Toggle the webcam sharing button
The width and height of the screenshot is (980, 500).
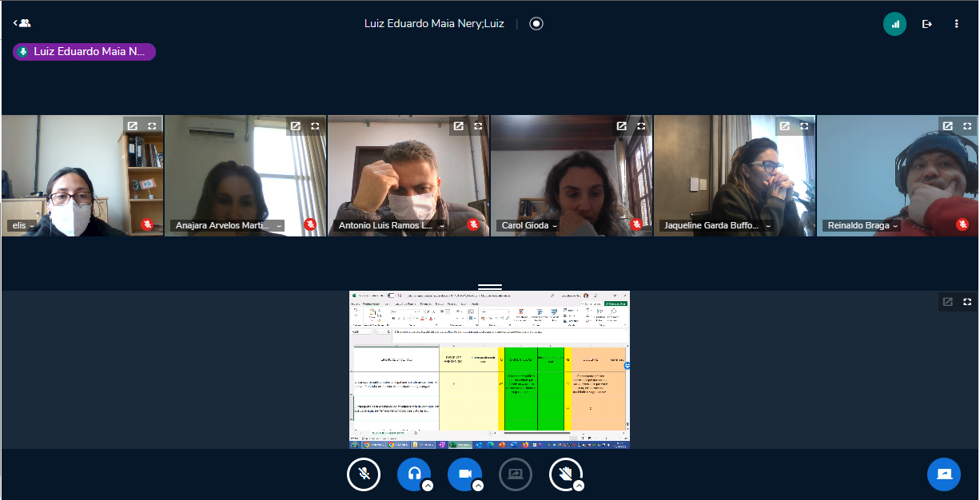[x=464, y=474]
